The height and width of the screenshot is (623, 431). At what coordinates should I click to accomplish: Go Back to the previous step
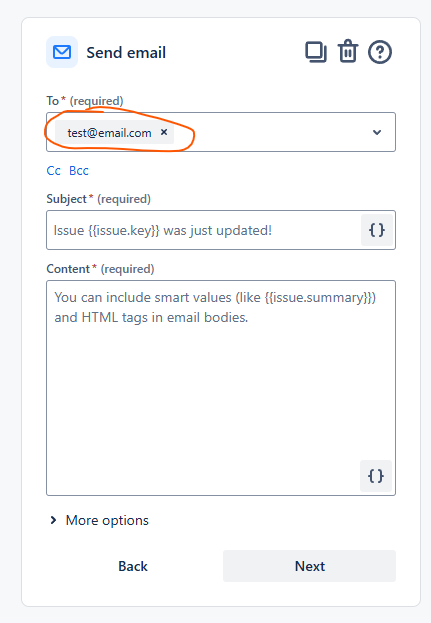tap(133, 566)
